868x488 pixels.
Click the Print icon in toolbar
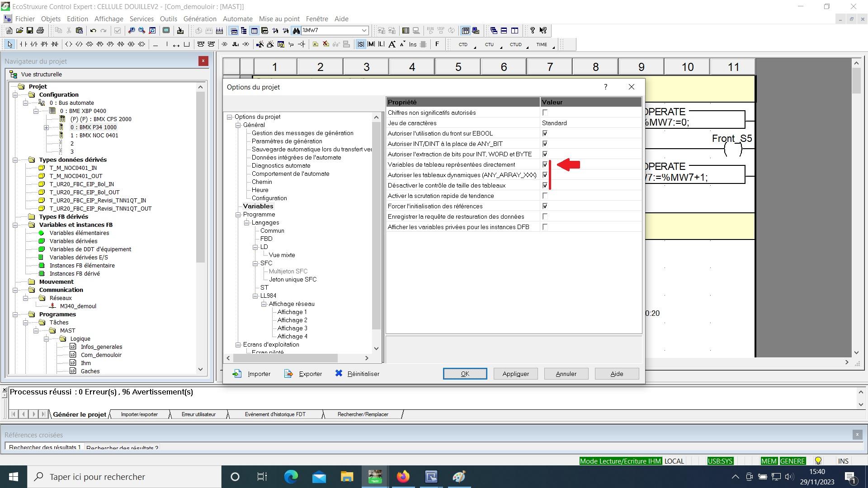click(x=40, y=31)
